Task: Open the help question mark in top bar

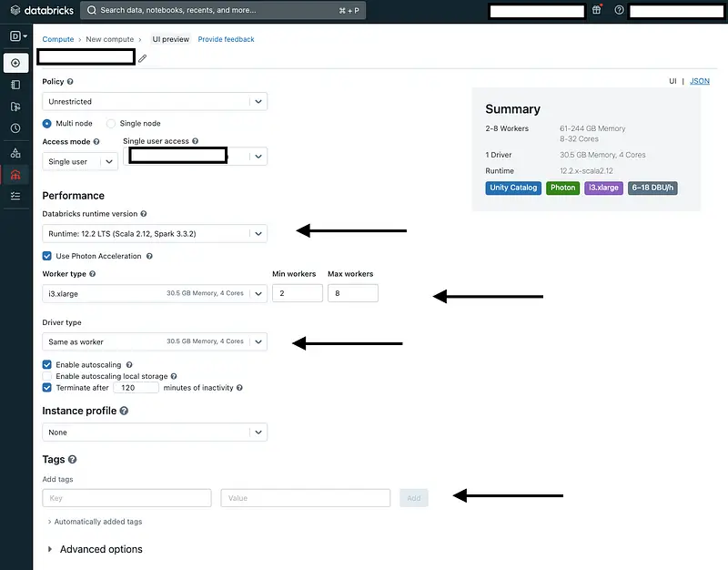Action: (620, 10)
